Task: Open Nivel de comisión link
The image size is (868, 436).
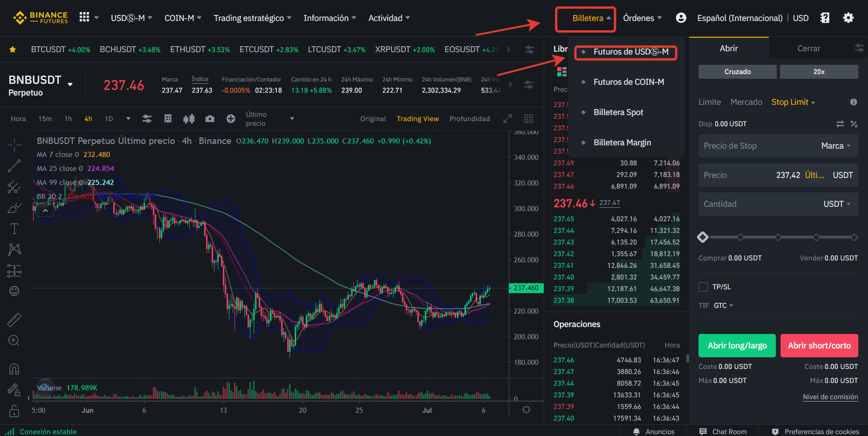Action: pos(830,397)
